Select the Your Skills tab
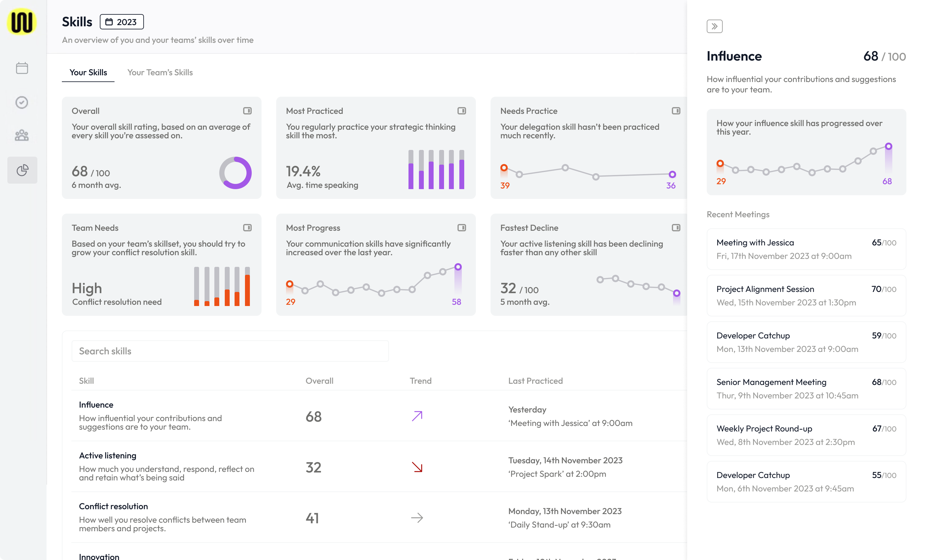926x560 pixels. (x=88, y=73)
